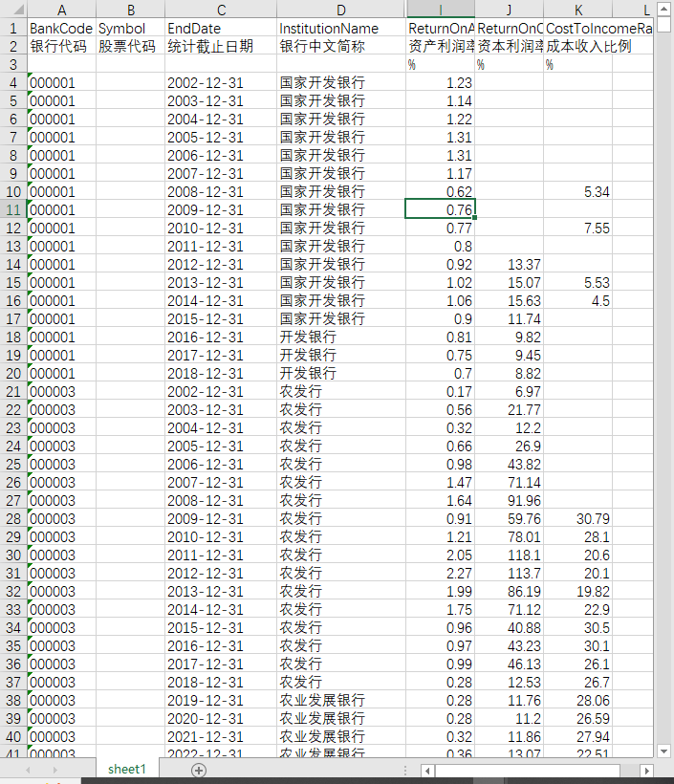Select date 2015-12-31 in row 34
The image size is (674, 784).
[x=221, y=627]
